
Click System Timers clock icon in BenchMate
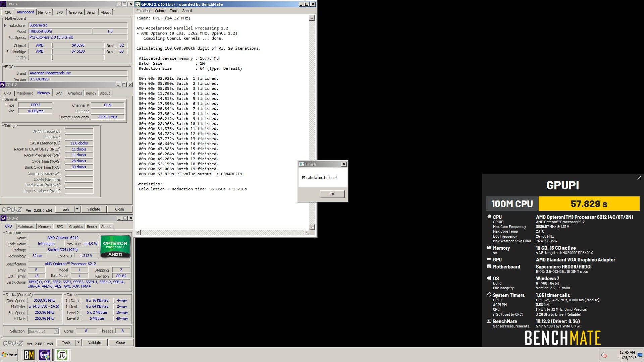pyautogui.click(x=489, y=295)
